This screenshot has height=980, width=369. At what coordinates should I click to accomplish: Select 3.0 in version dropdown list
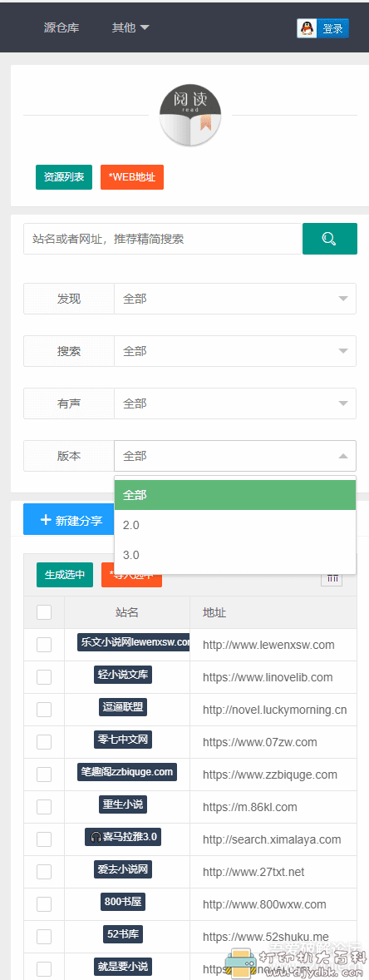click(235, 555)
